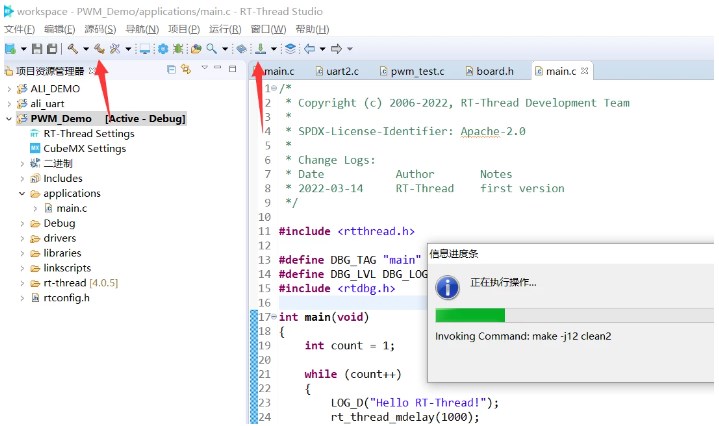The image size is (719, 426).
Task: Click the download program icon
Action: click(260, 49)
